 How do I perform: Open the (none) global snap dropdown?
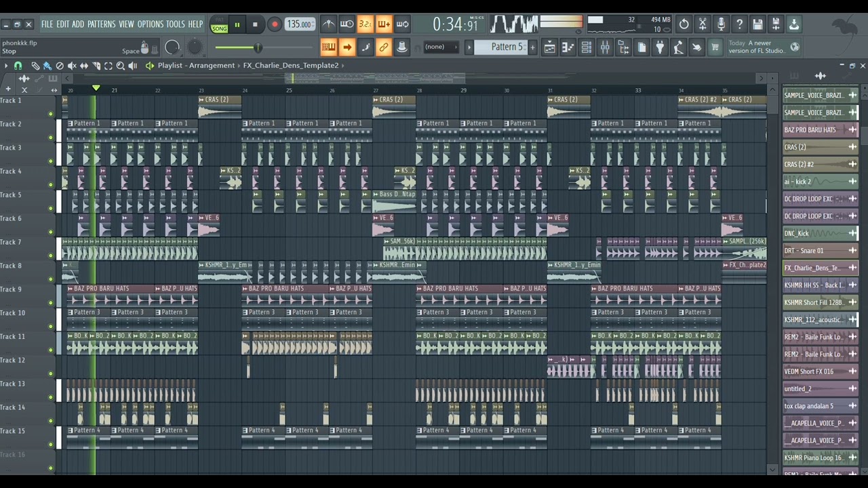coord(441,47)
